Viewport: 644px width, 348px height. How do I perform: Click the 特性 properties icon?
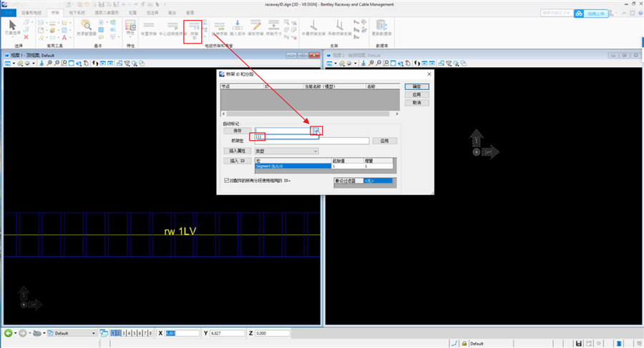pos(130,27)
